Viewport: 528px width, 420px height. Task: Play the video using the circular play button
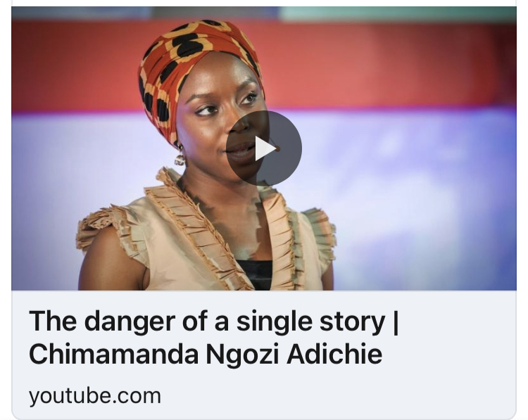[264, 148]
